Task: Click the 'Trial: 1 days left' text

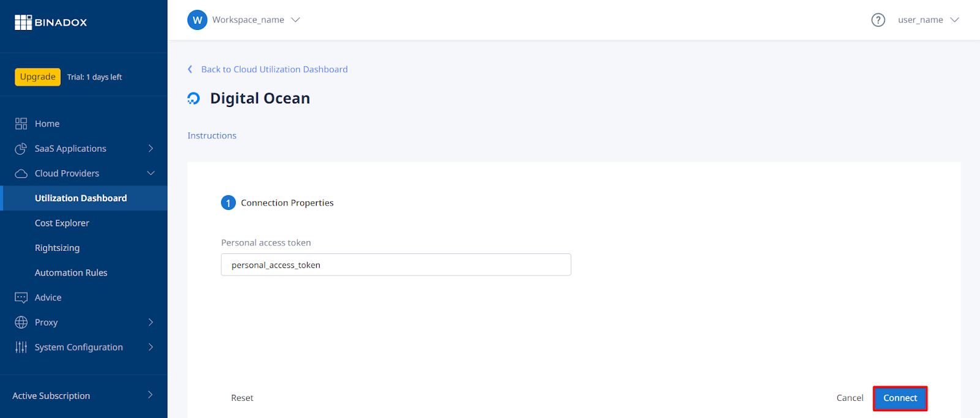Action: pos(94,77)
